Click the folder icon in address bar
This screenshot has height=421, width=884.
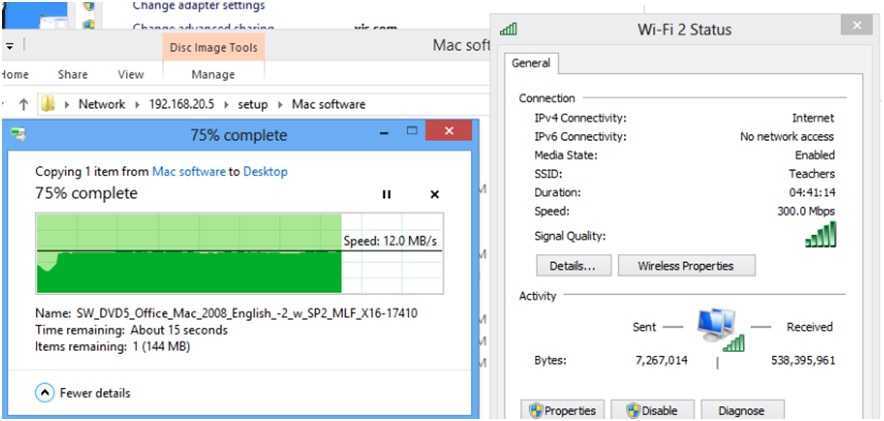tap(49, 104)
